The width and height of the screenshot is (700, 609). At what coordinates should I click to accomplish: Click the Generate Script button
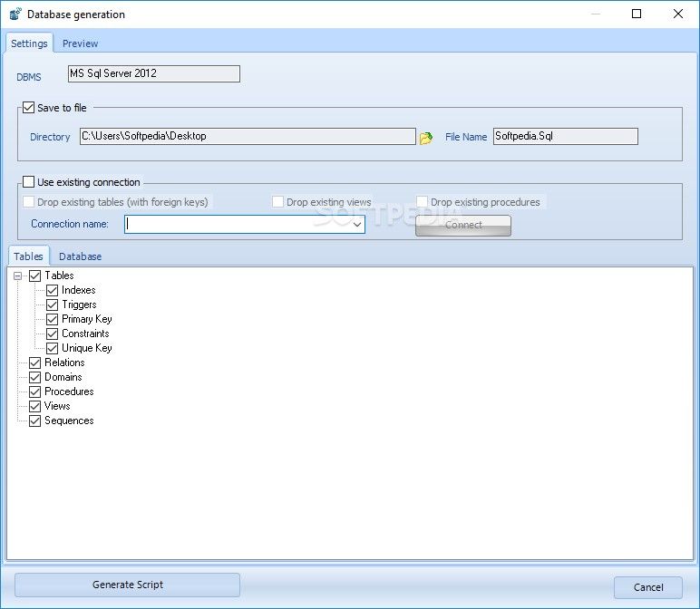tap(127, 585)
